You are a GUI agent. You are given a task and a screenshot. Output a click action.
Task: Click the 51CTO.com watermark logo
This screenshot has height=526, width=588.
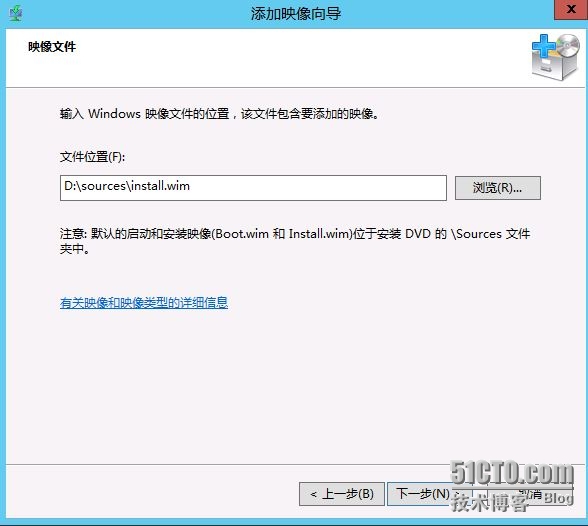click(512, 473)
